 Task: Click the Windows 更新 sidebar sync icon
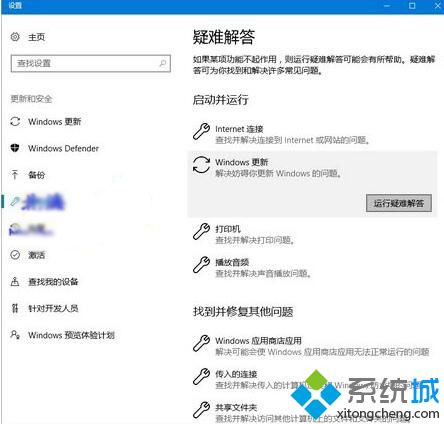point(15,121)
